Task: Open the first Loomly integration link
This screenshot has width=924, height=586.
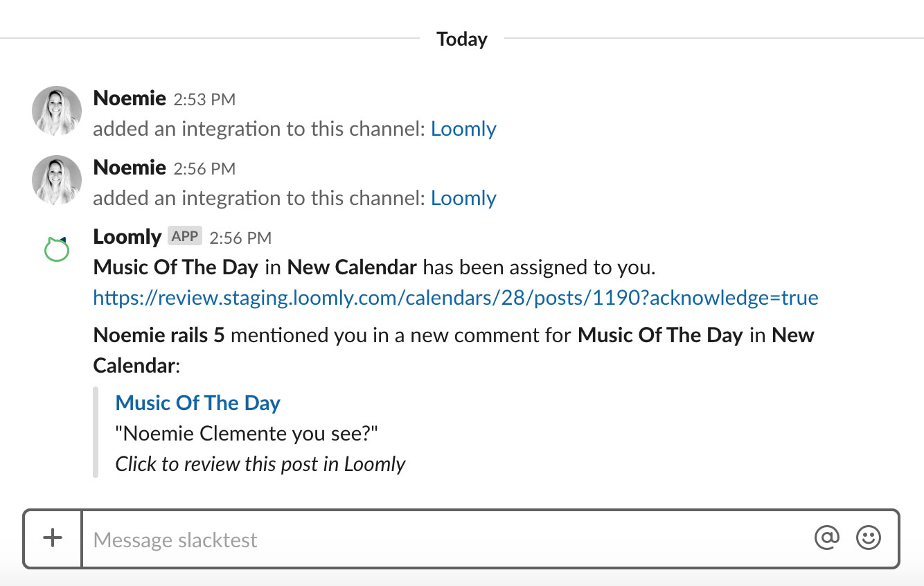Action: [x=463, y=128]
